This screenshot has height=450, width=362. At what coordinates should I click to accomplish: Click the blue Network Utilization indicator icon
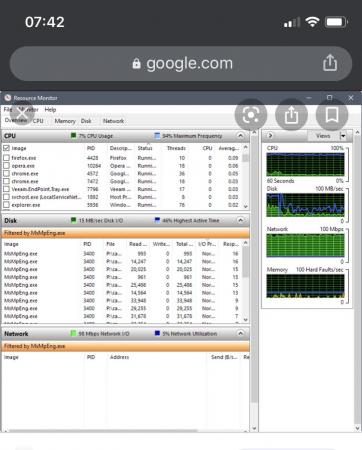157,333
